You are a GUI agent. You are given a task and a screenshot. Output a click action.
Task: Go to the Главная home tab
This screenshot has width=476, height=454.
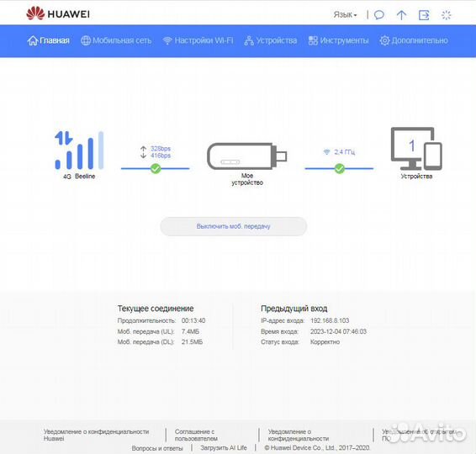49,40
